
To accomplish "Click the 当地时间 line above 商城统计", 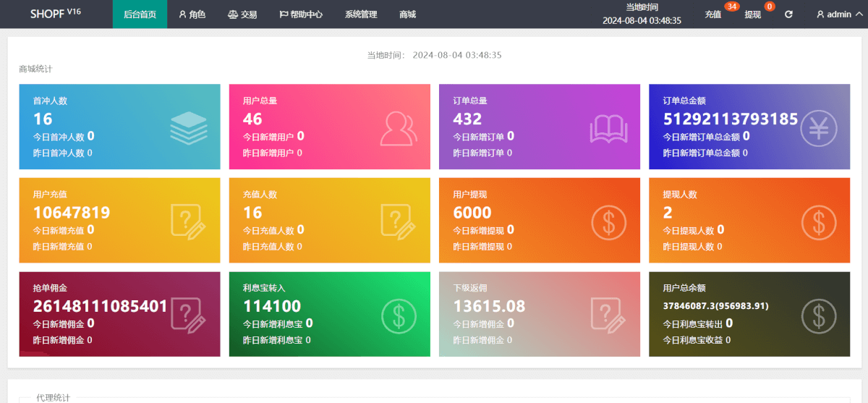I will click(x=434, y=55).
